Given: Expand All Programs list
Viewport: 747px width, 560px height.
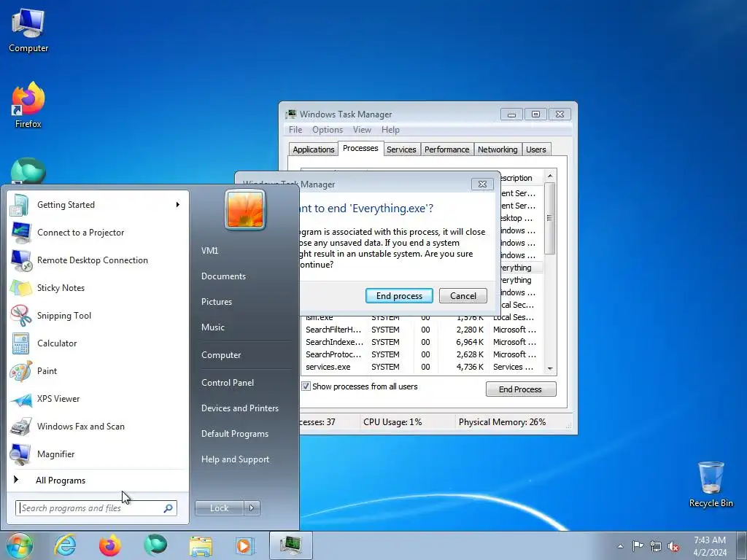Looking at the screenshot, I should pyautogui.click(x=61, y=481).
